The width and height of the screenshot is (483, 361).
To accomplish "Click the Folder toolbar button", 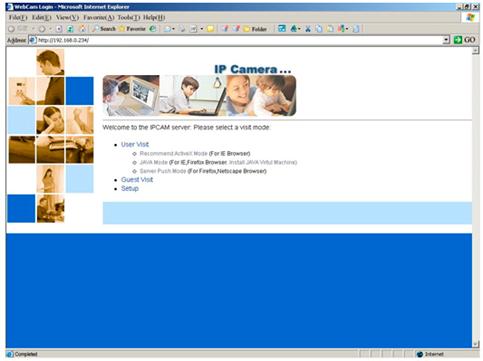I will pos(255,29).
